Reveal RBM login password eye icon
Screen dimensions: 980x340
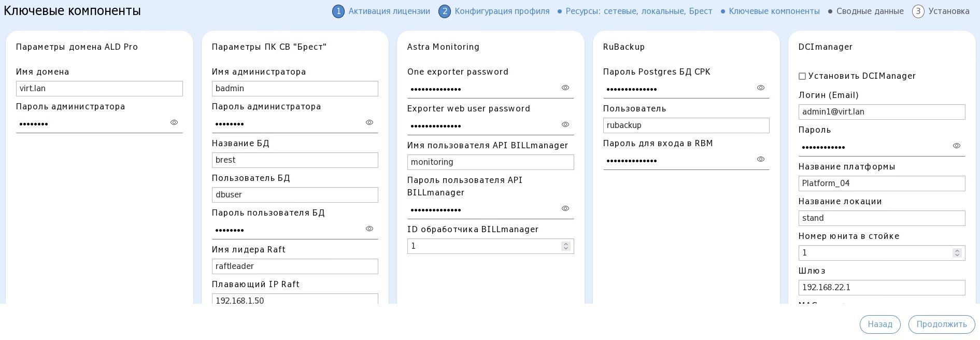[761, 160]
